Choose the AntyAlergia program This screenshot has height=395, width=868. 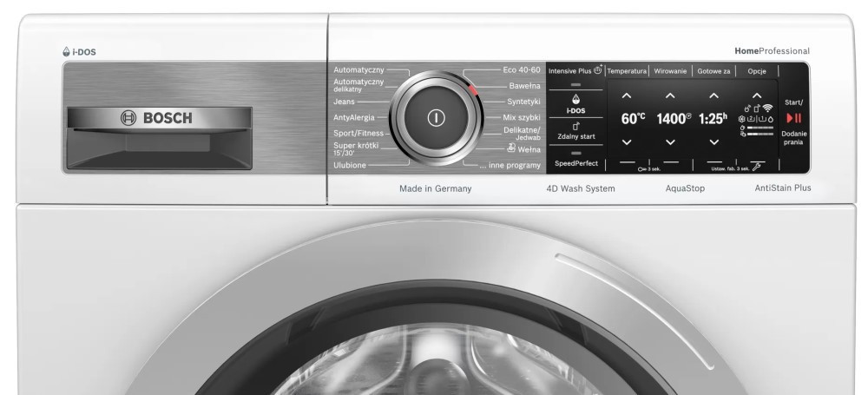[354, 117]
